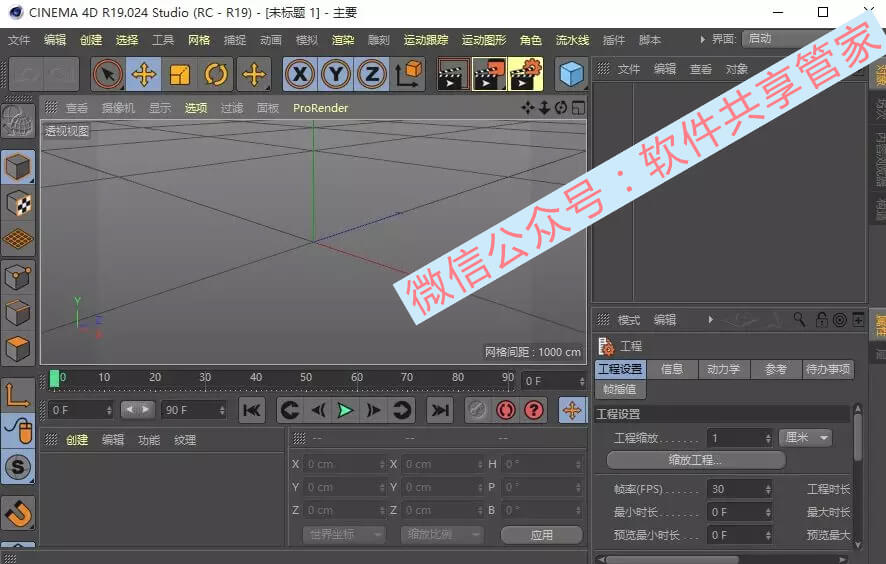
Task: Activate the Move tool
Action: [144, 74]
